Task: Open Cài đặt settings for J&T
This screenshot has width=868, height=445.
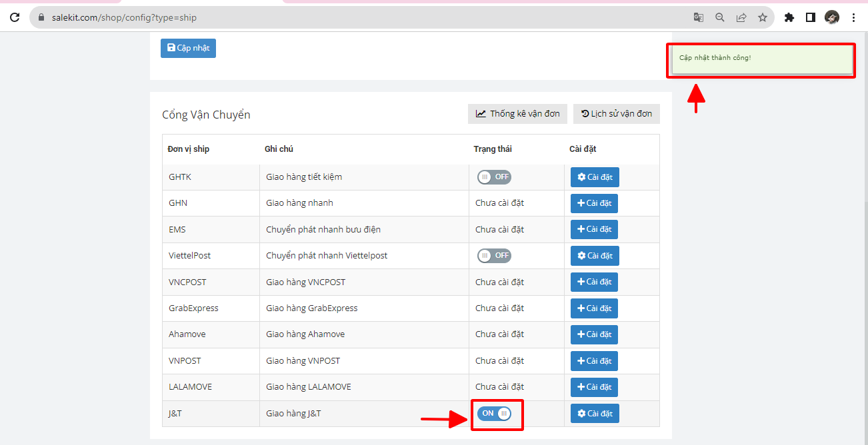Action: [x=595, y=414]
